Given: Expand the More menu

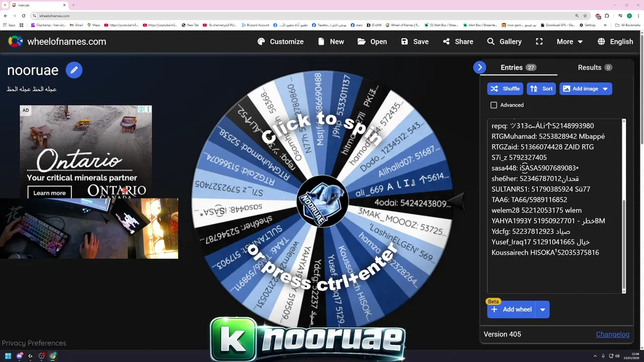Looking at the screenshot, I should click(x=570, y=42).
